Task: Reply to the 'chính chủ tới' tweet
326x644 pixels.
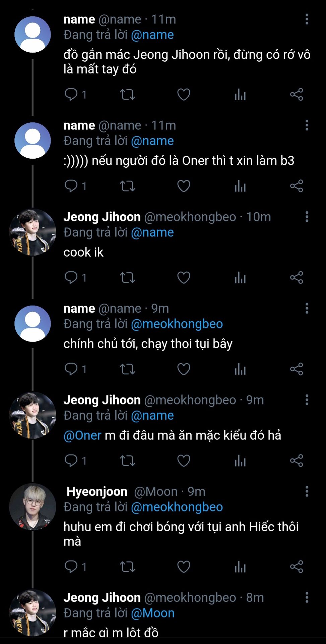Action: (x=71, y=369)
